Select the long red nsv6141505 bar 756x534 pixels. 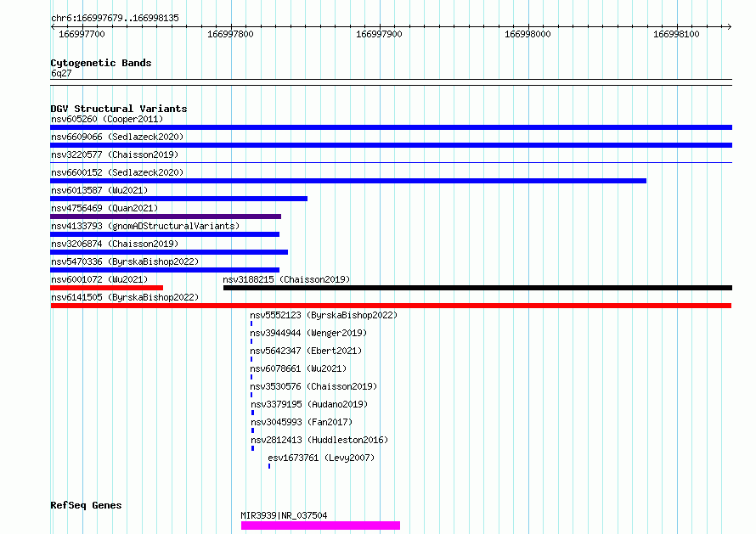(x=391, y=306)
